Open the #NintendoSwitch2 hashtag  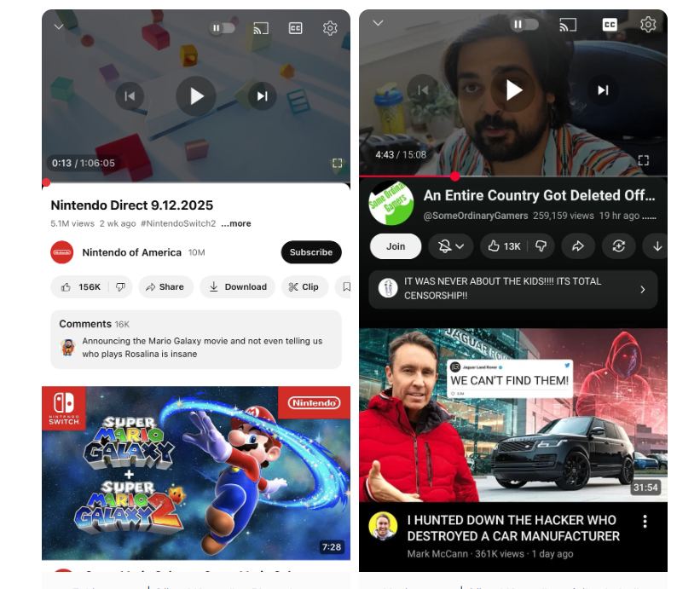coord(178,223)
